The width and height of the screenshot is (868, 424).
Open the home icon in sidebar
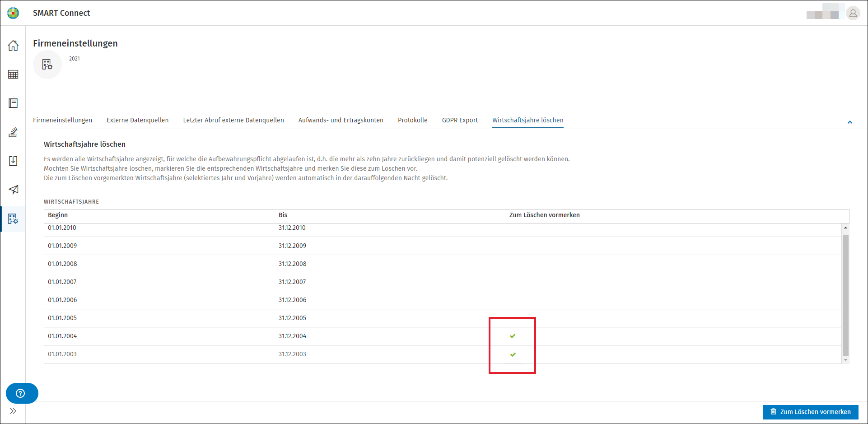pos(13,46)
